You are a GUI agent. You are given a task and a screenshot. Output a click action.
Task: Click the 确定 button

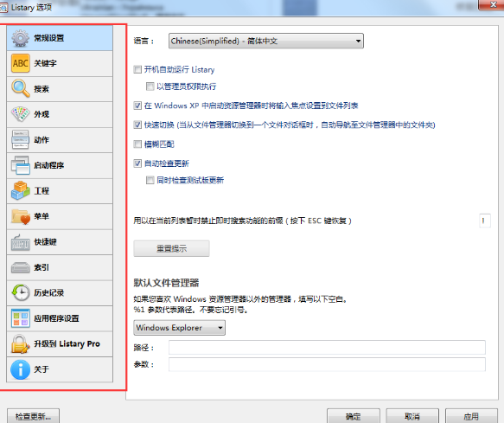click(x=354, y=416)
